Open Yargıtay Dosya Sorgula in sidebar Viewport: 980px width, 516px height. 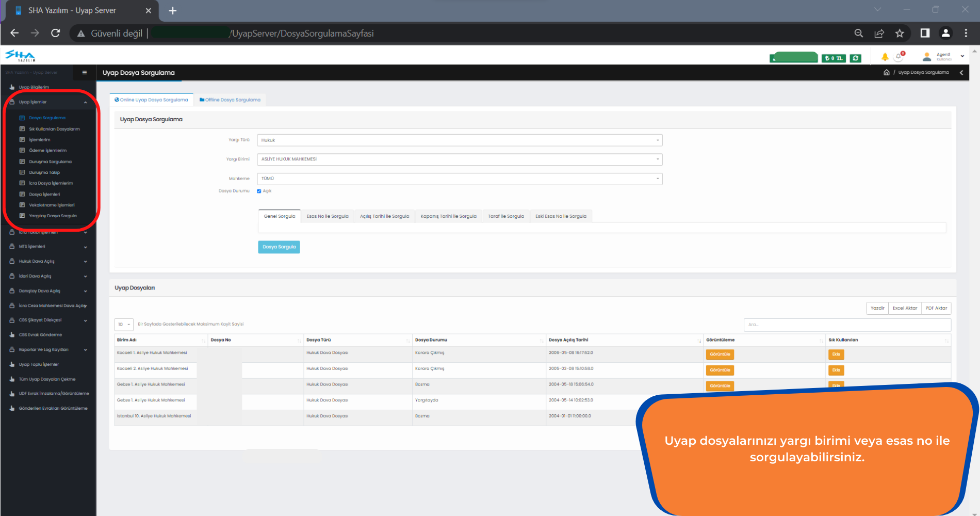point(53,216)
